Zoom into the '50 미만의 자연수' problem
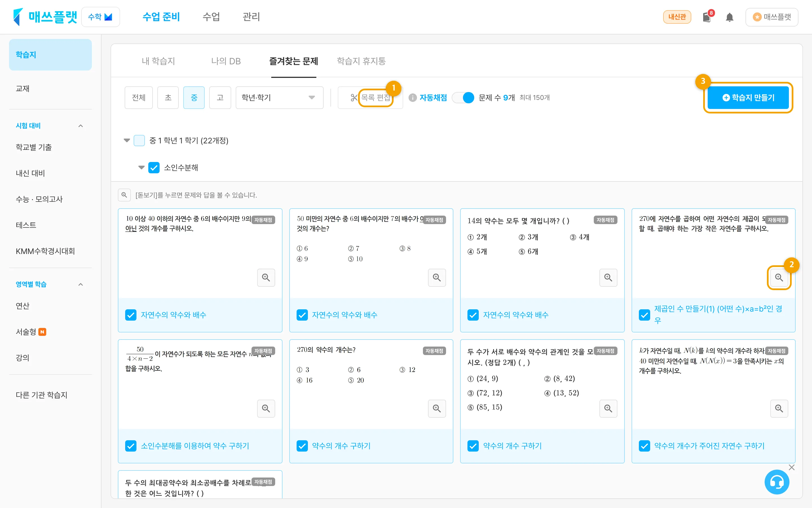812x508 pixels. (436, 277)
